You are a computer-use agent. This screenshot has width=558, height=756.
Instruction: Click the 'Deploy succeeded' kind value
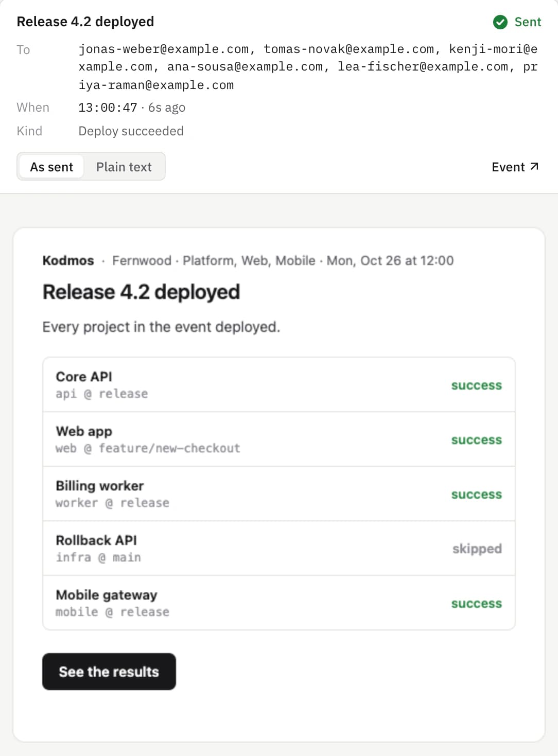point(131,131)
